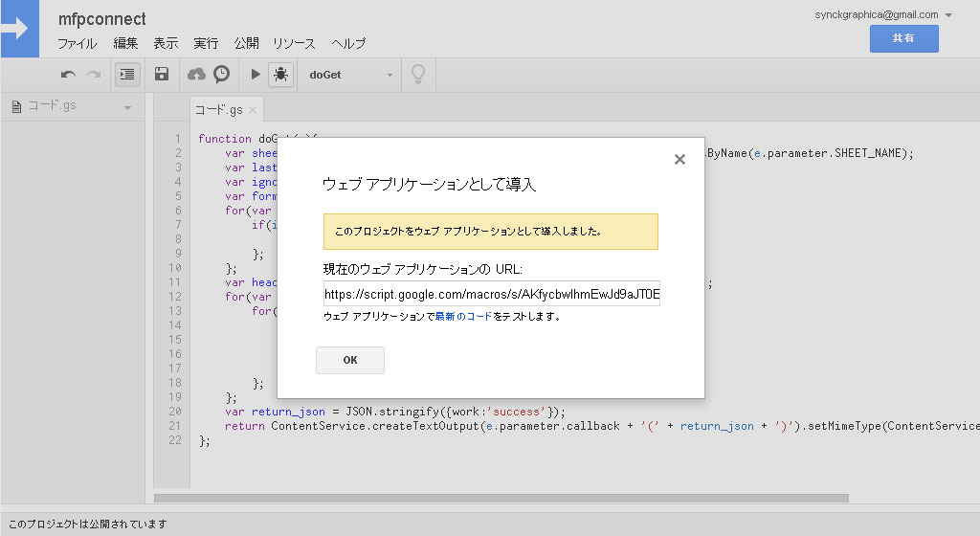980x536 pixels.
Task: Click the light bulb icon
Action: pyautogui.click(x=417, y=75)
